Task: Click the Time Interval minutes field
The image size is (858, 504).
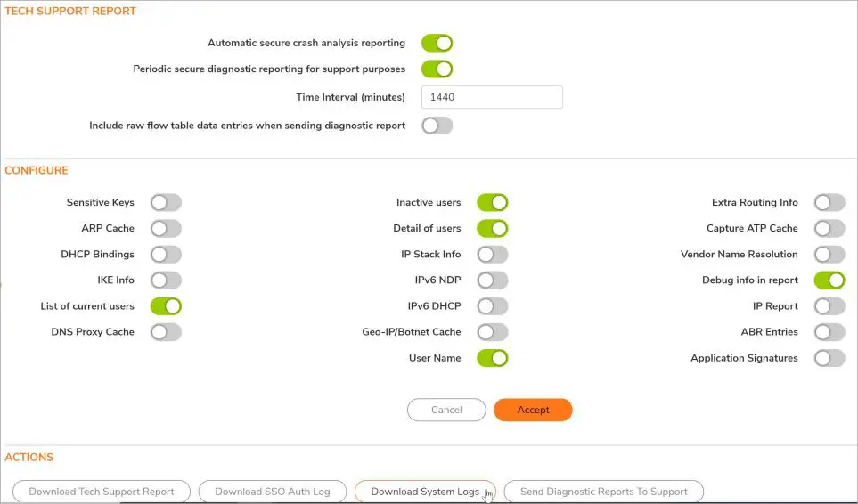Action: [491, 97]
